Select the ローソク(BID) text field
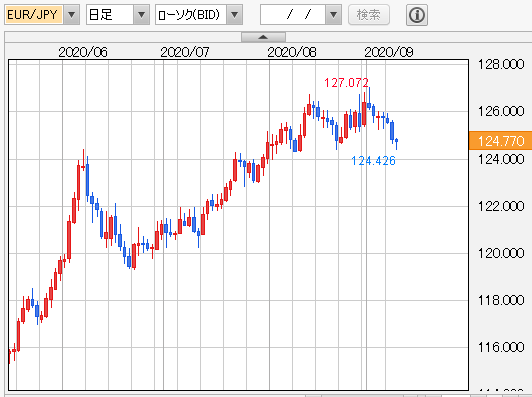 click(x=191, y=15)
